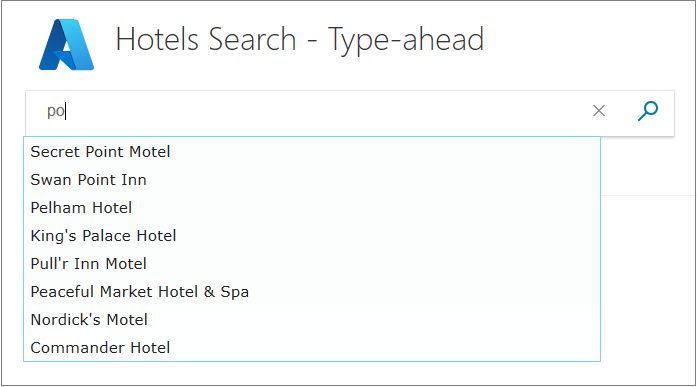Pick 'Nordick's Motel' from the type-ahead list
This screenshot has height=387, width=697.
312,320
